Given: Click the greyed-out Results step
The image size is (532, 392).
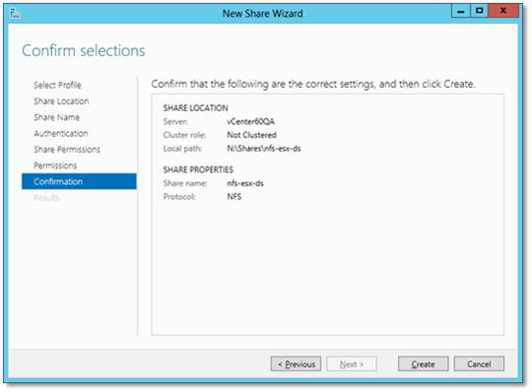Looking at the screenshot, I should (x=46, y=198).
